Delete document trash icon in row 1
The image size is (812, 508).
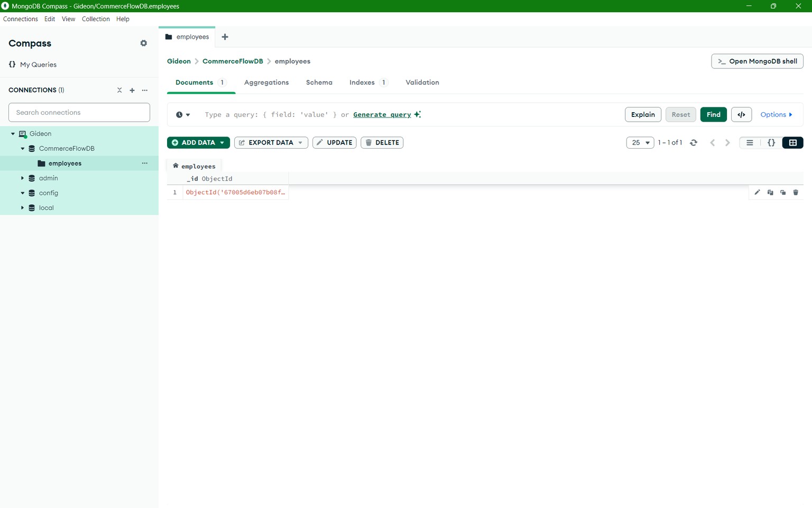point(796,193)
